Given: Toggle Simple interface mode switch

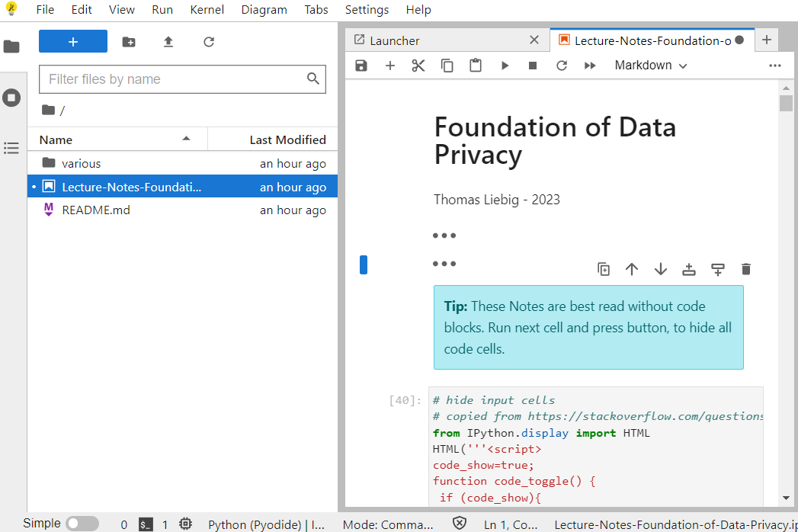Looking at the screenshot, I should [82, 524].
